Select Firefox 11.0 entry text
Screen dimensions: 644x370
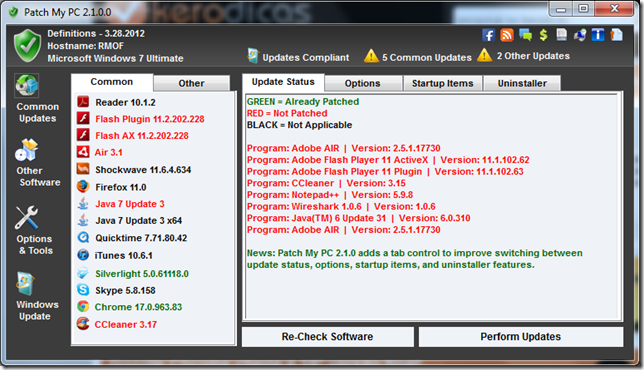(121, 187)
